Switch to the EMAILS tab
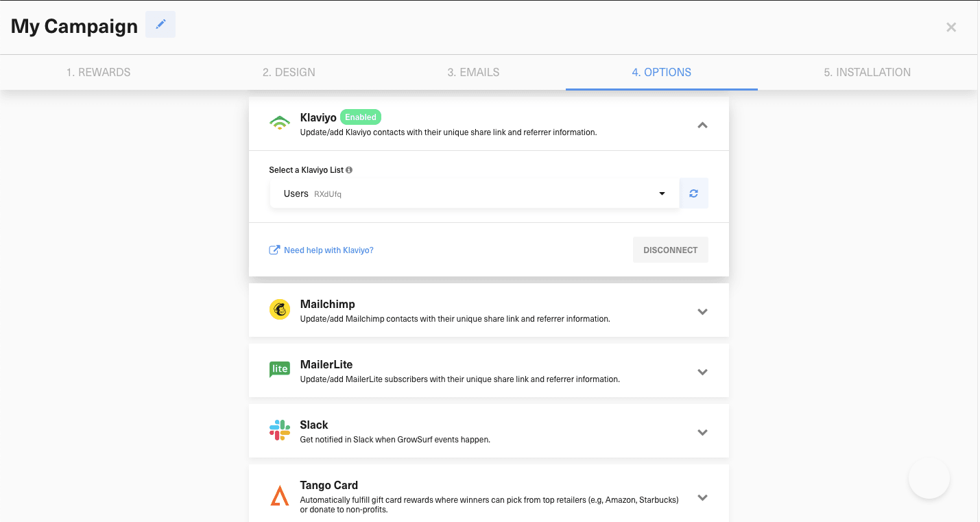The width and height of the screenshot is (980, 522). click(473, 72)
